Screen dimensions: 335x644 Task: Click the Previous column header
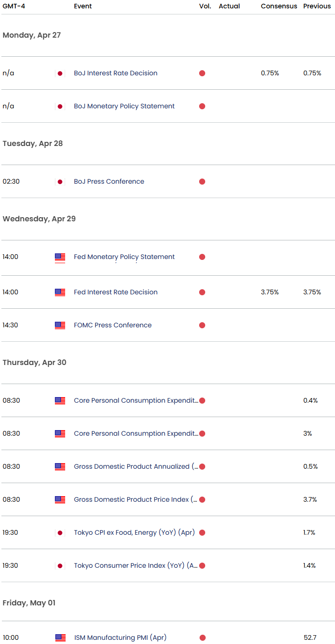pyautogui.click(x=317, y=7)
